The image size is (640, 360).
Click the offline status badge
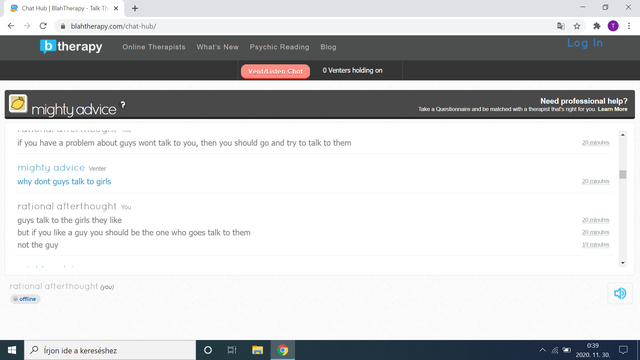25,299
